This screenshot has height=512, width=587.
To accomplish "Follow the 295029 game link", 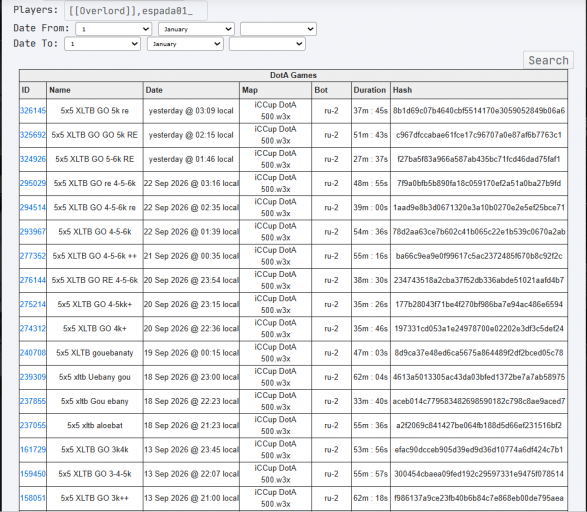I will pos(33,183).
